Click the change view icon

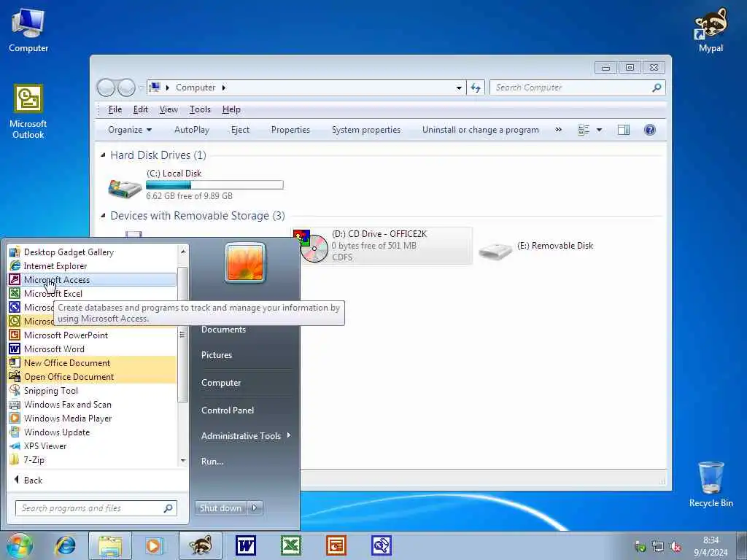(584, 130)
